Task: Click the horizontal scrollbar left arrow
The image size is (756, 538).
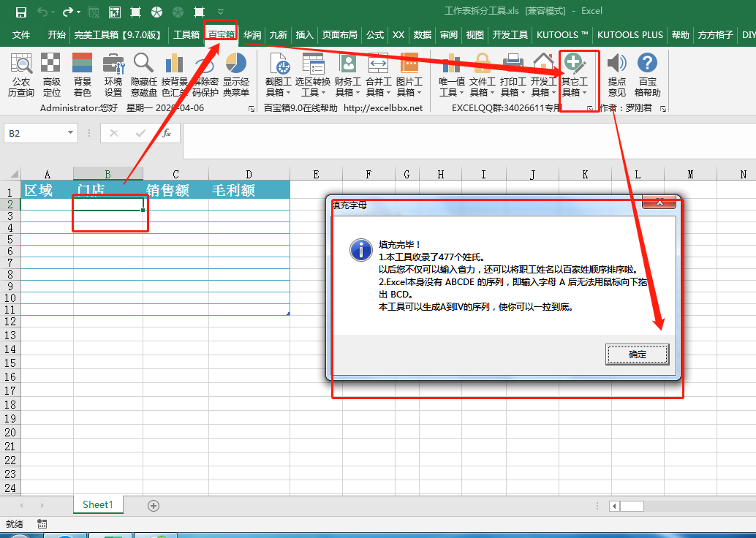Action: pyautogui.click(x=614, y=506)
